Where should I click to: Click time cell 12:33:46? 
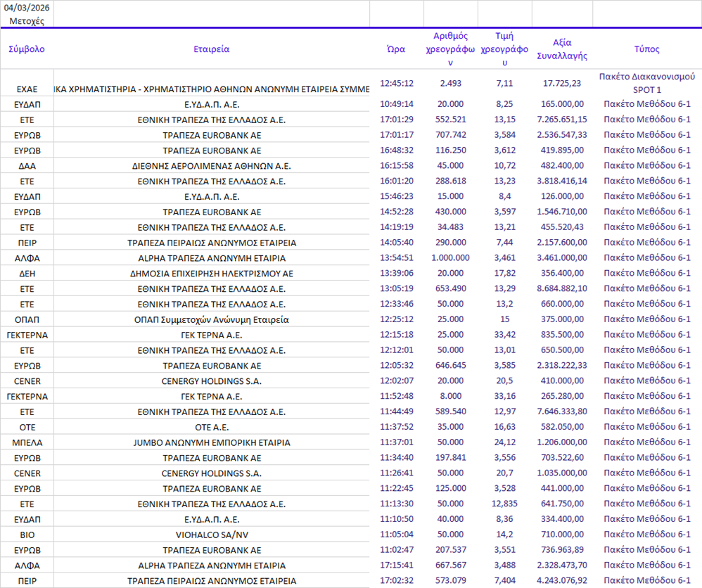pyautogui.click(x=397, y=304)
